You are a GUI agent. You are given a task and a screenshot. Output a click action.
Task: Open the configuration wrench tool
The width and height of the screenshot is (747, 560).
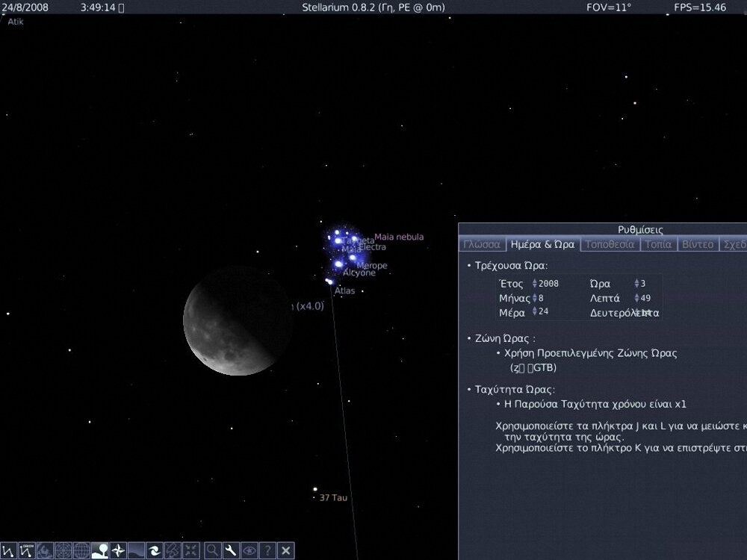[x=230, y=550]
